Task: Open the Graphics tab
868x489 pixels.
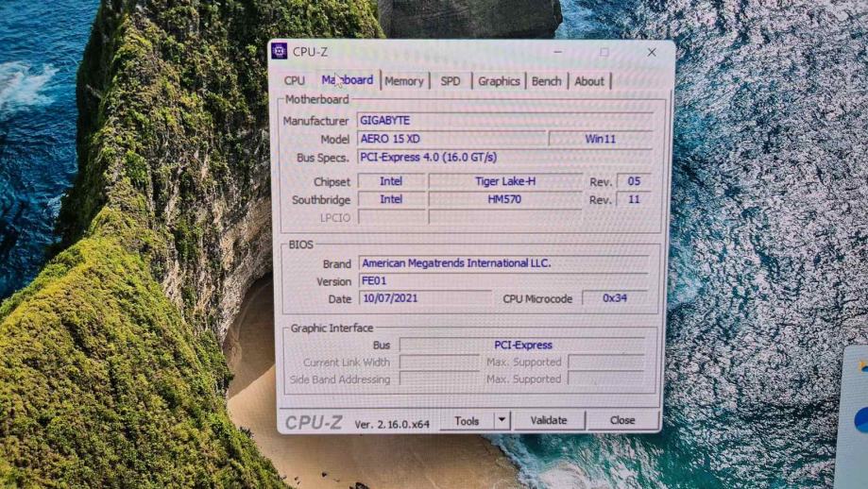Action: [x=499, y=81]
